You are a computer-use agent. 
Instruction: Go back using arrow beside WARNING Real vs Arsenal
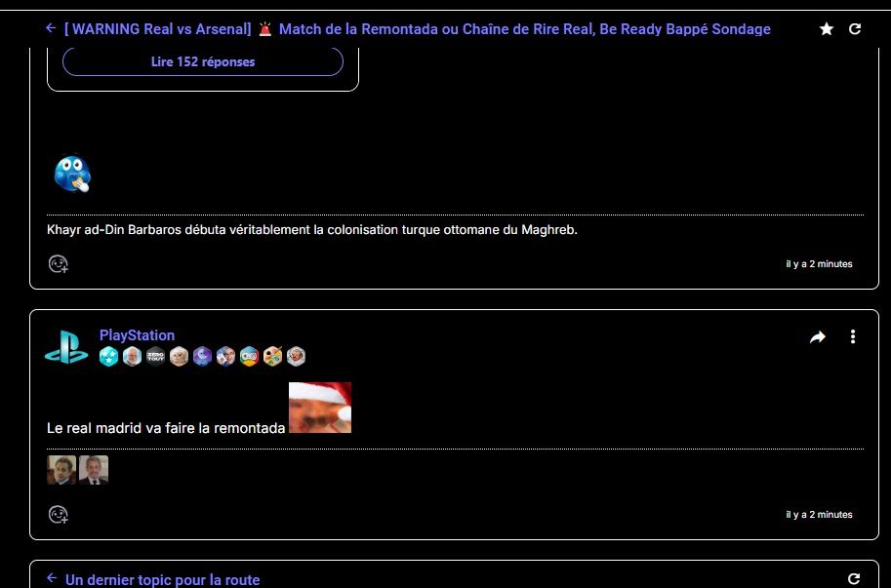tap(51, 28)
